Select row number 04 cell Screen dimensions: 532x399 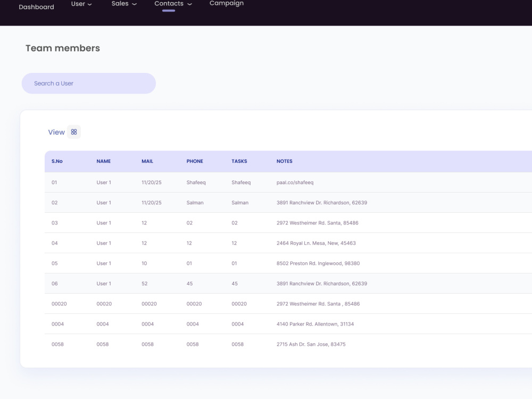click(55, 243)
